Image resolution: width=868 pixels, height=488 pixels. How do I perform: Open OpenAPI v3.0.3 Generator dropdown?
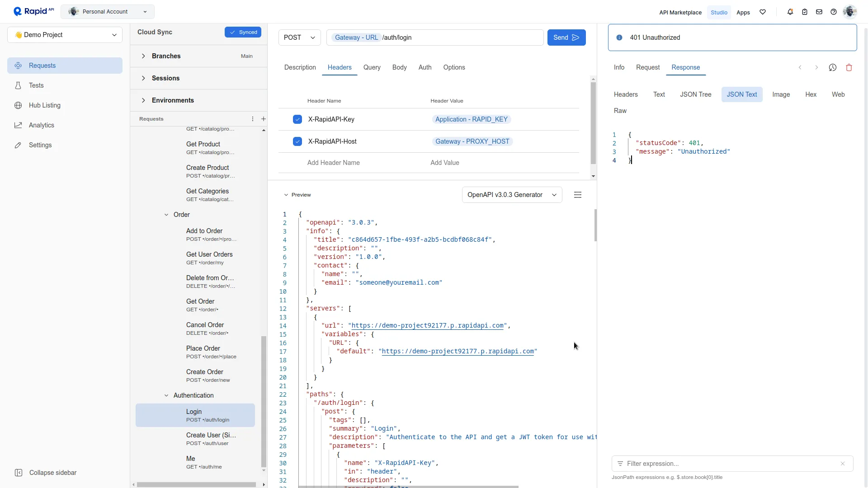coord(512,195)
